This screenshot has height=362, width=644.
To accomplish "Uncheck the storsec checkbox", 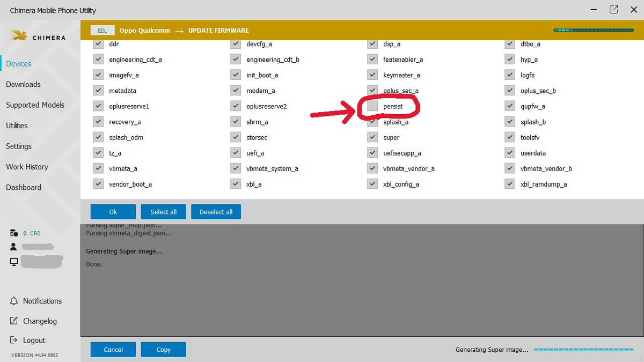I will (236, 137).
